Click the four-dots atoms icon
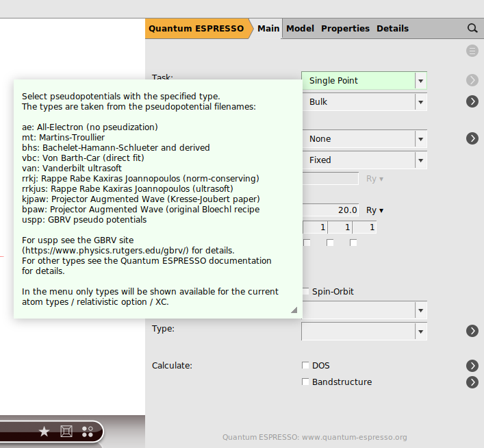 click(88, 432)
